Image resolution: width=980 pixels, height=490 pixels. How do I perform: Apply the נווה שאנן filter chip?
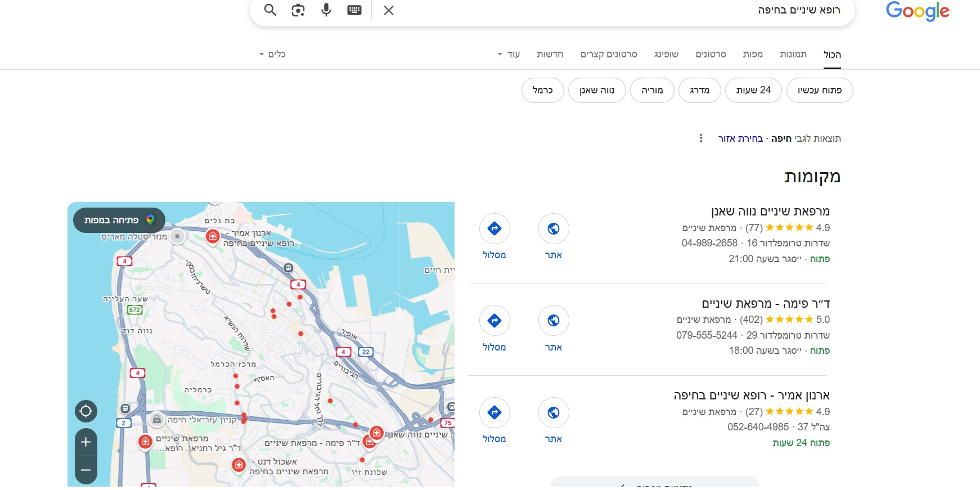597,90
